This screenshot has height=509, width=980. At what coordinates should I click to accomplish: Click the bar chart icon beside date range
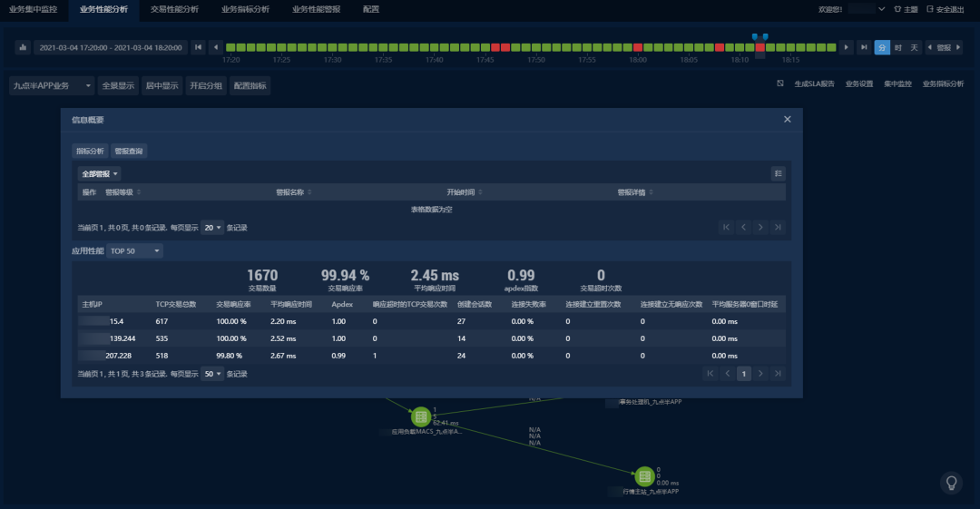(x=23, y=47)
